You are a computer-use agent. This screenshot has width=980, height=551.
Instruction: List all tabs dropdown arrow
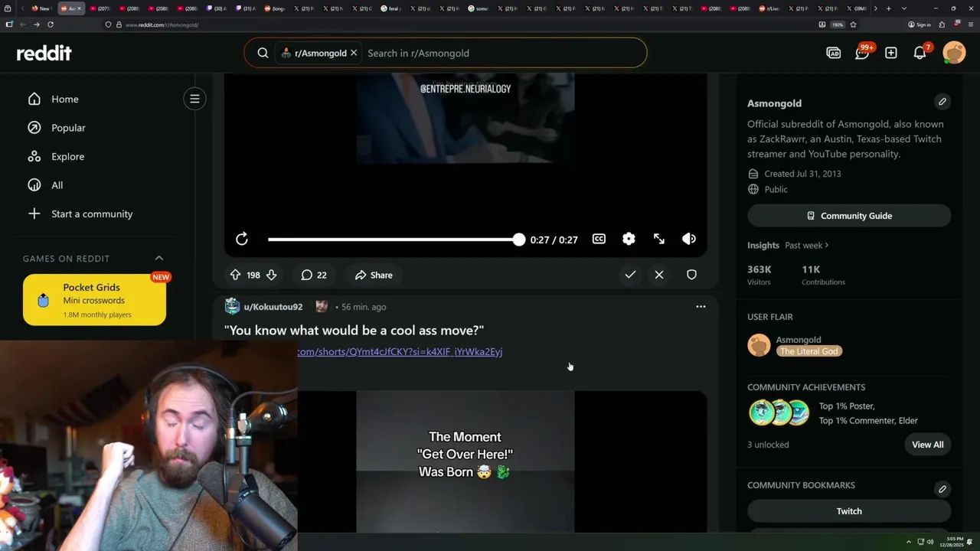click(904, 8)
